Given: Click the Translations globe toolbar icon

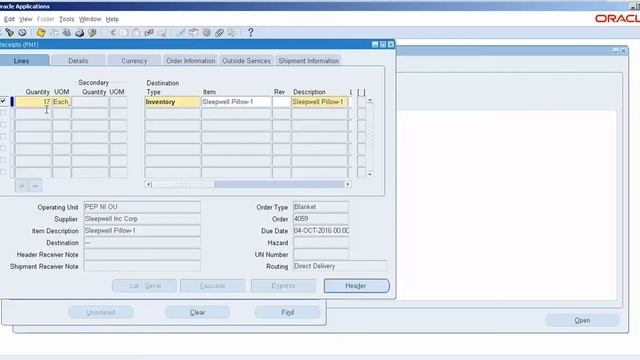Looking at the screenshot, I should (x=207, y=33).
